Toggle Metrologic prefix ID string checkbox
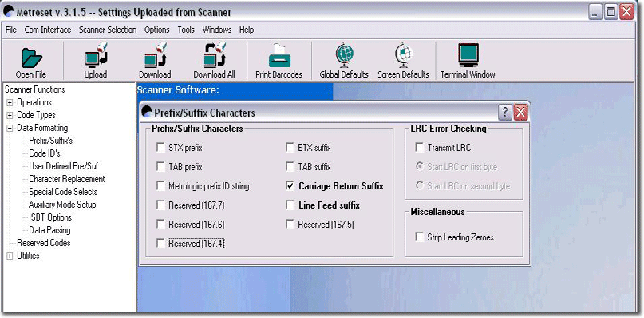 pyautogui.click(x=160, y=186)
